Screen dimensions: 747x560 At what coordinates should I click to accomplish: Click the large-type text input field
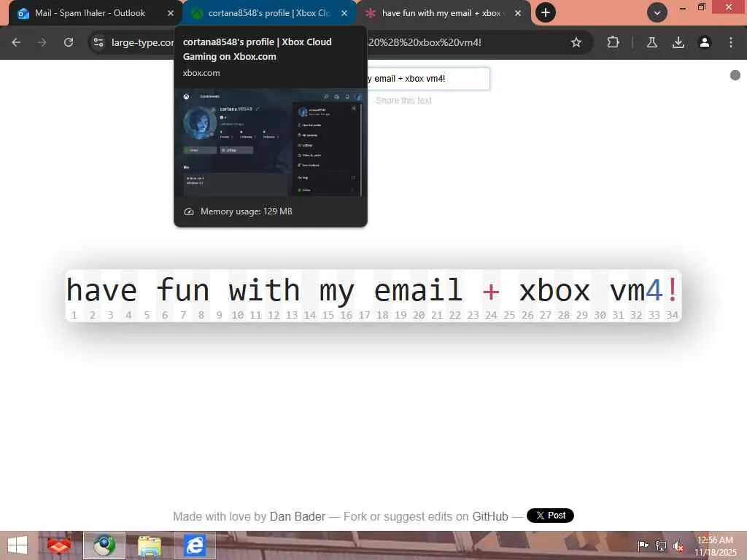(427, 79)
